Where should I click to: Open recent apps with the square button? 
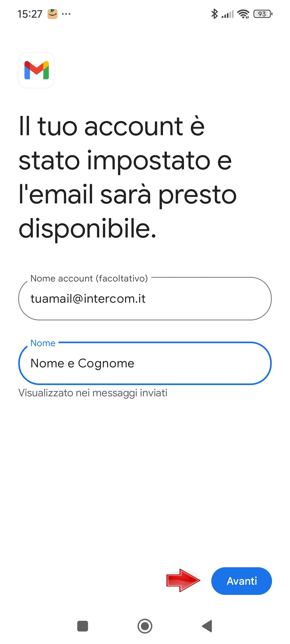pos(82,626)
